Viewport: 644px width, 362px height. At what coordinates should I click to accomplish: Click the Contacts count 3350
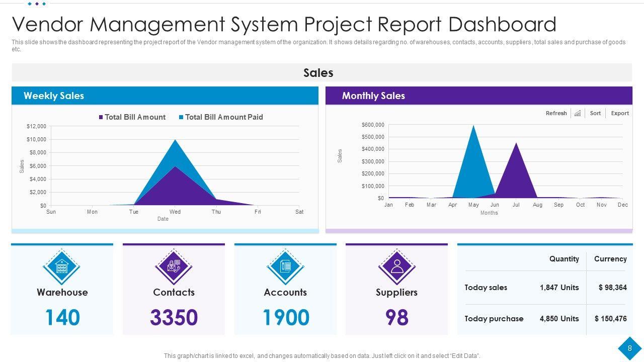(174, 318)
